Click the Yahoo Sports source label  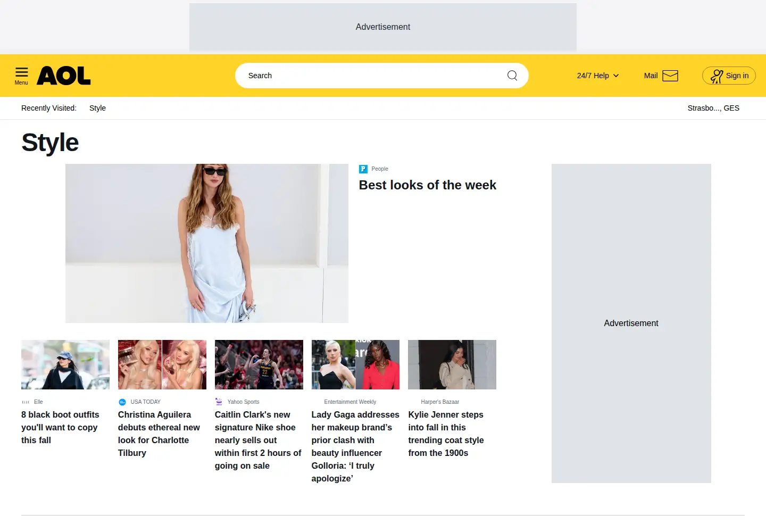click(x=244, y=402)
